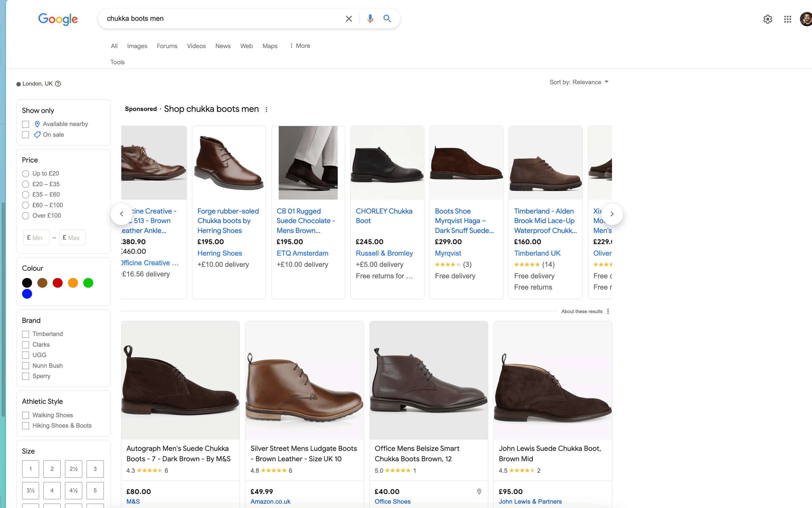Image resolution: width=812 pixels, height=508 pixels.
Task: Tick the Timberland brand checkbox
Action: tap(25, 334)
